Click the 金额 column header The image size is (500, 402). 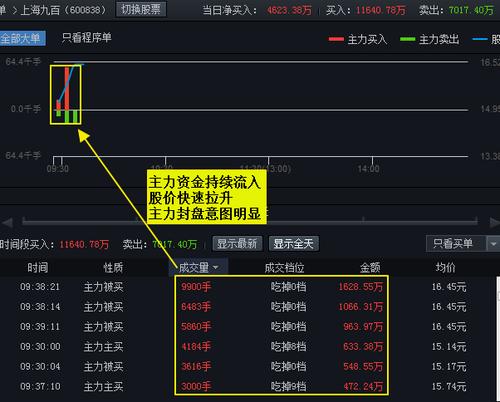click(x=370, y=267)
